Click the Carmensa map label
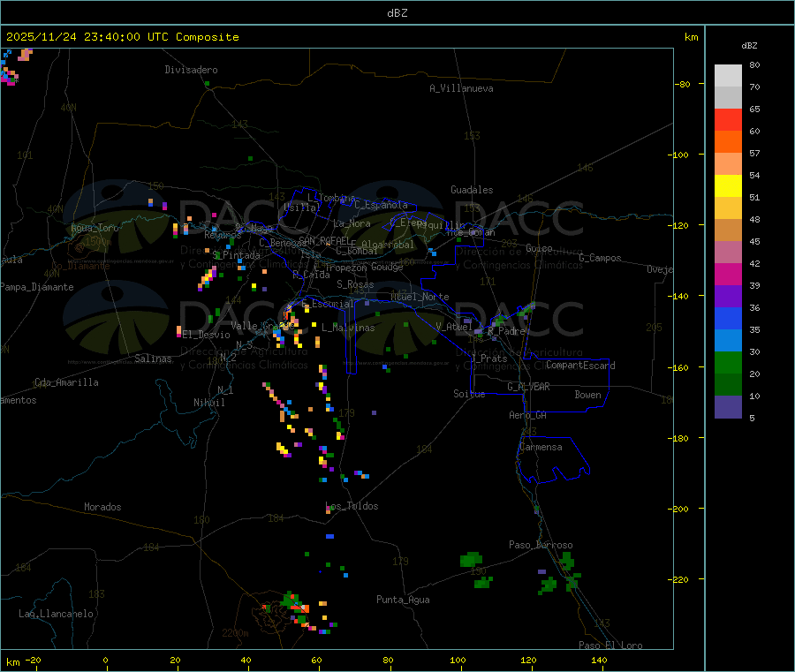This screenshot has width=795, height=672. pos(541,447)
